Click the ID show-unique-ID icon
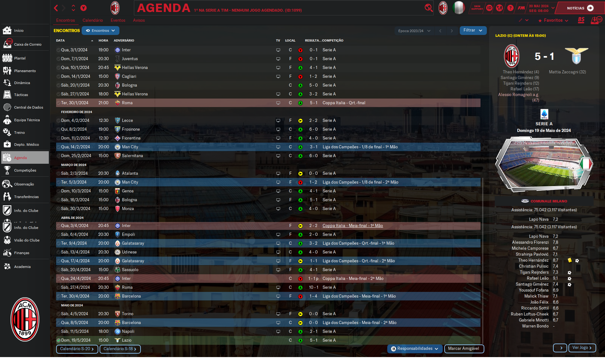The height and width of the screenshot is (364, 605). pos(489,8)
